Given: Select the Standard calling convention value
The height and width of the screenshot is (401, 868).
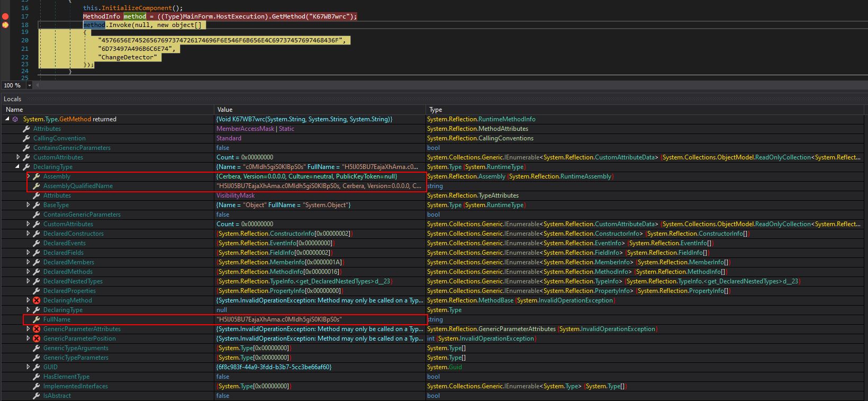Looking at the screenshot, I should pyautogui.click(x=229, y=138).
